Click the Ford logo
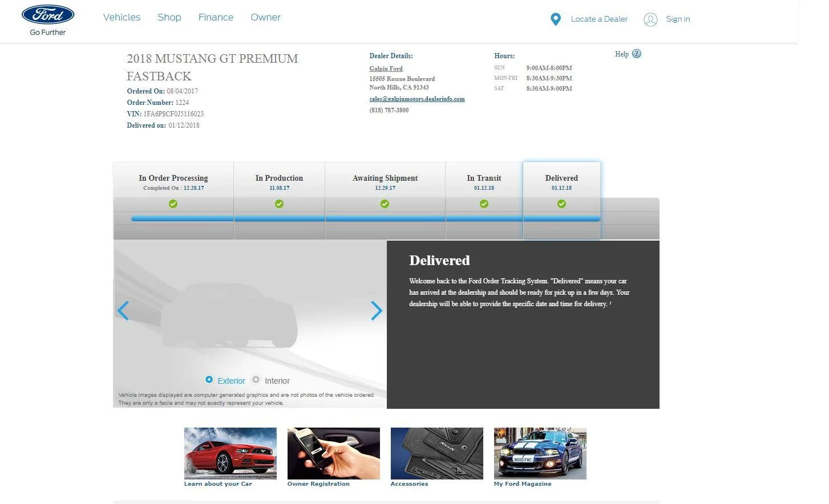Screen dimensions: 829x504 48,15
